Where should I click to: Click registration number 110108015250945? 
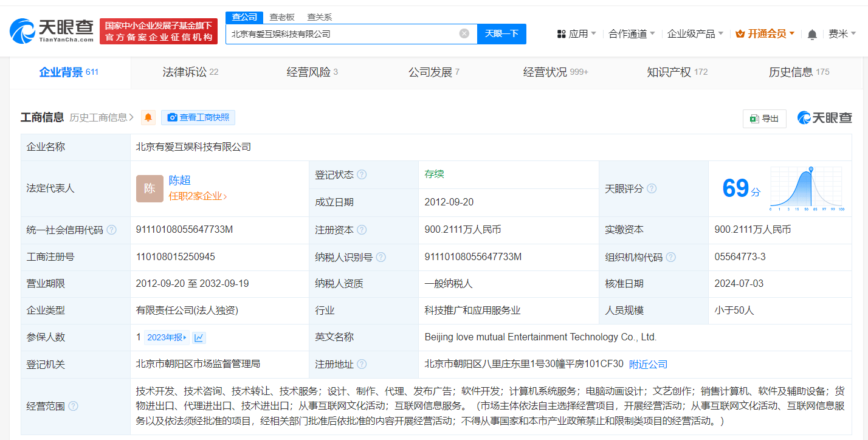pyautogui.click(x=176, y=257)
